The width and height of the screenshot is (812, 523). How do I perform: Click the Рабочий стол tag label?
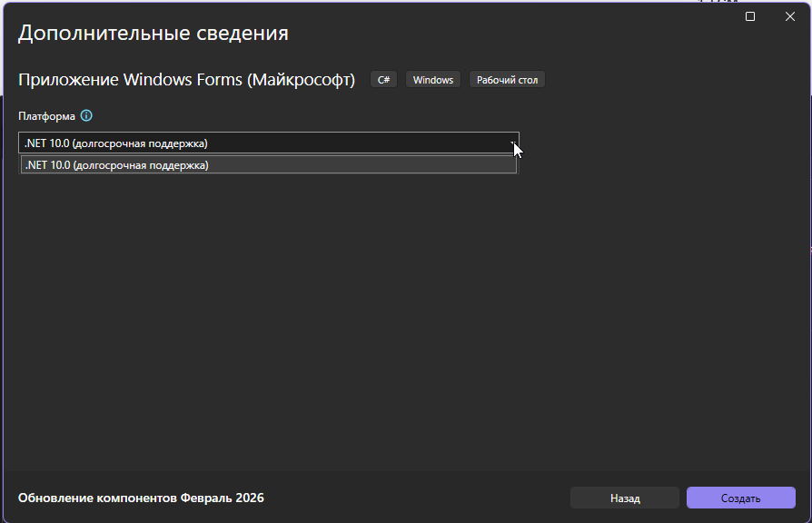[x=507, y=80]
